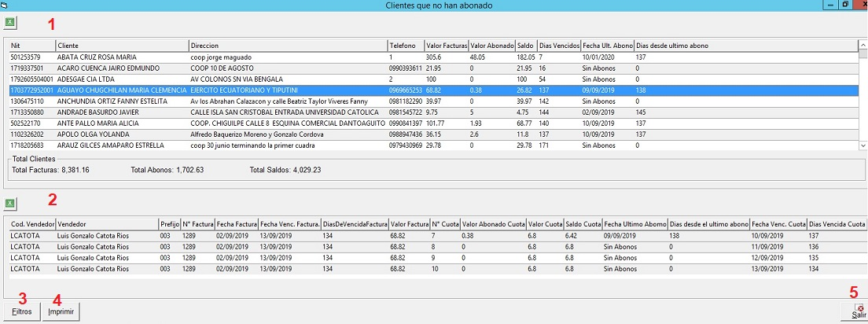This screenshot has height=324, width=868.
Task: Export the invoice details grid to Excel
Action: tap(11, 204)
